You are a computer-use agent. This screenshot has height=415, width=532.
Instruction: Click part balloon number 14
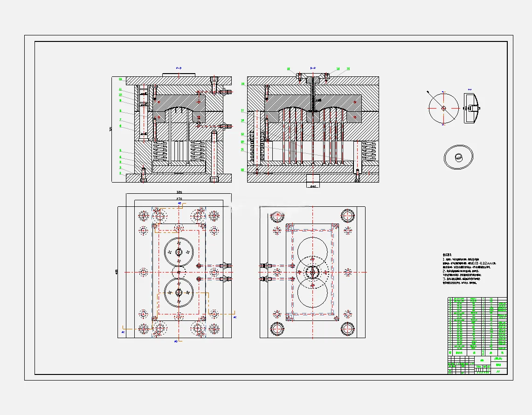[338, 69]
